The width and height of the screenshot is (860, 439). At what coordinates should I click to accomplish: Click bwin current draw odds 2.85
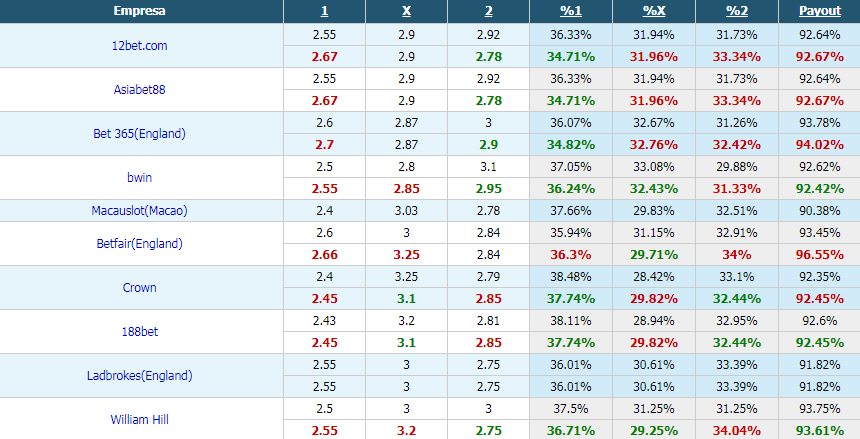click(x=406, y=189)
